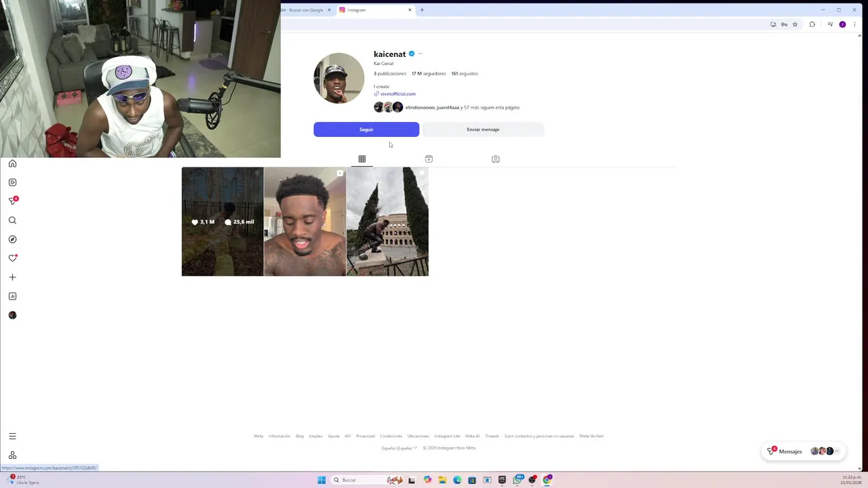Click the Threads footer link
Image resolution: width=868 pixels, height=488 pixels.
[492, 436]
